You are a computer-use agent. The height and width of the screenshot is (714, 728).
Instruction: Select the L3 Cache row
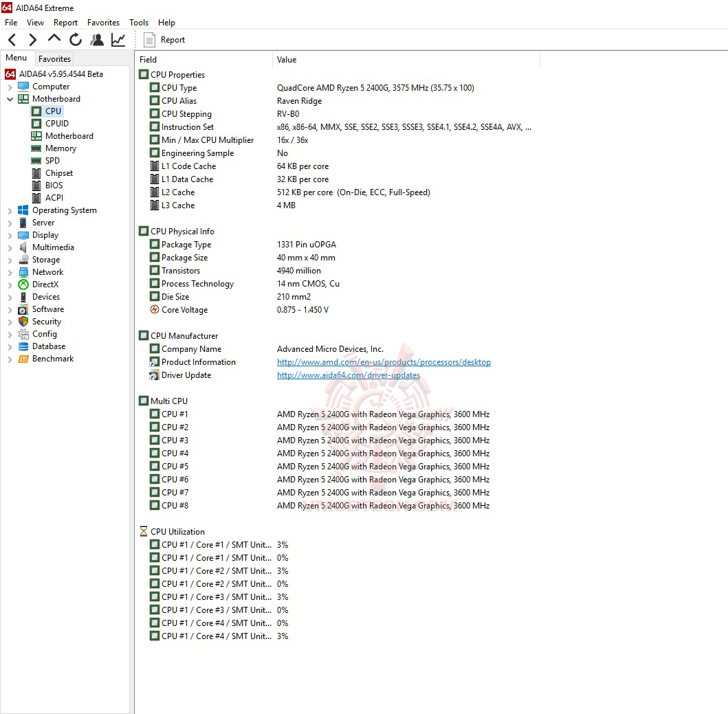(341, 205)
